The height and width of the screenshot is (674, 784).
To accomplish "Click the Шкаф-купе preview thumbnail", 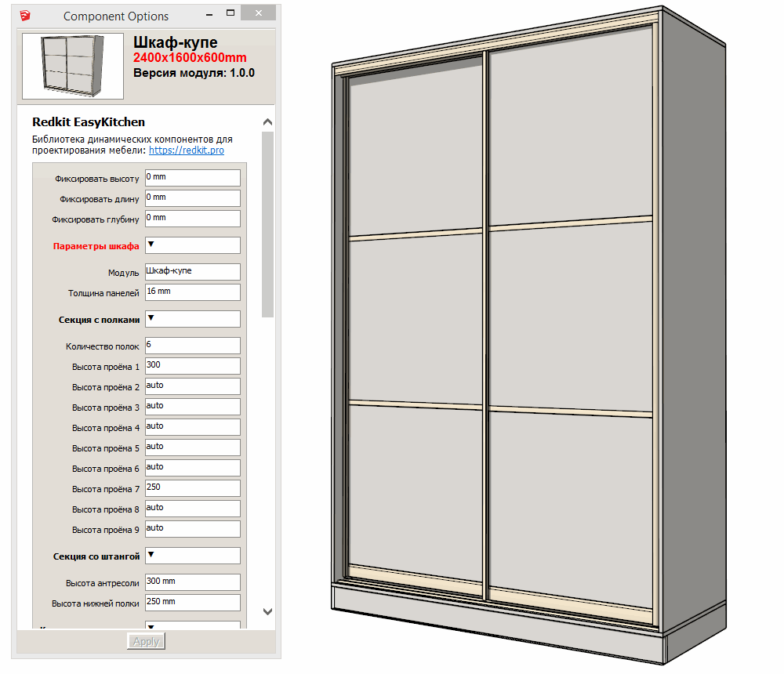I will tap(73, 66).
